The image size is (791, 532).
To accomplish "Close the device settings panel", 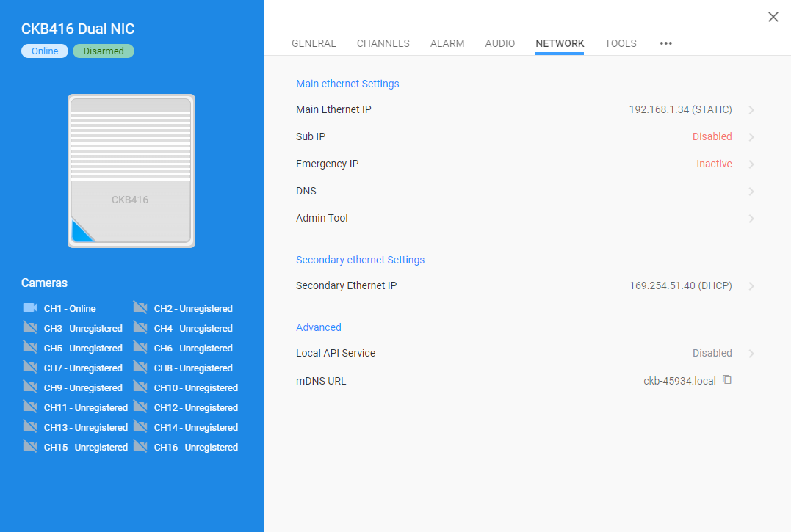I will click(x=773, y=17).
